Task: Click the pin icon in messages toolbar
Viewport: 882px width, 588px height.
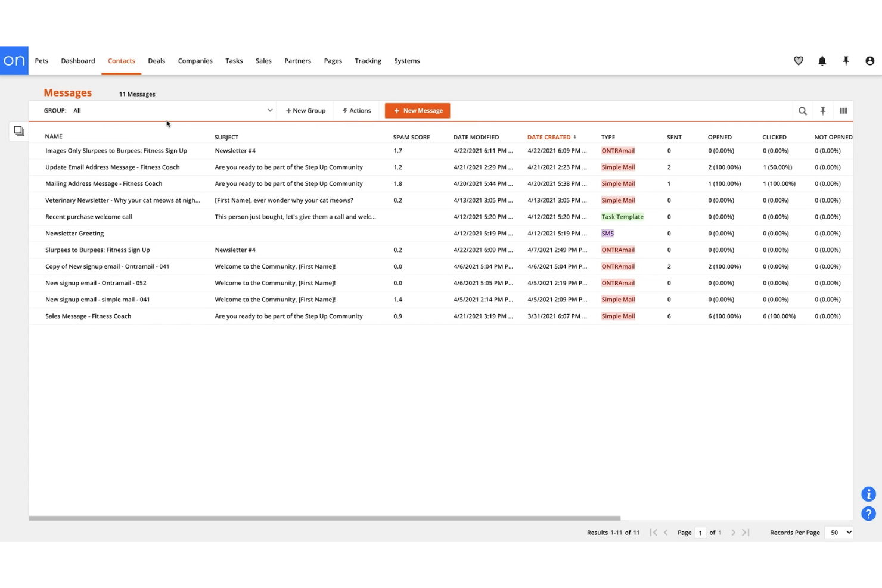Action: (823, 111)
